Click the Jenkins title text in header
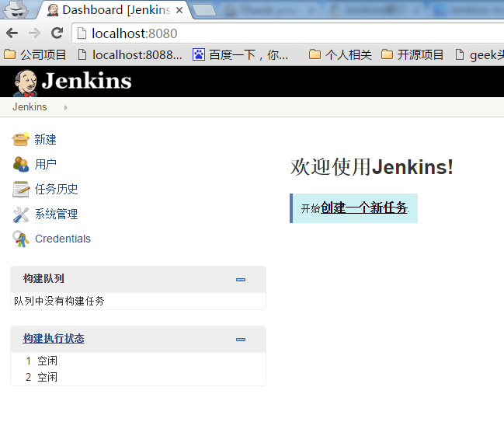The height and width of the screenshot is (436, 504). coord(86,81)
